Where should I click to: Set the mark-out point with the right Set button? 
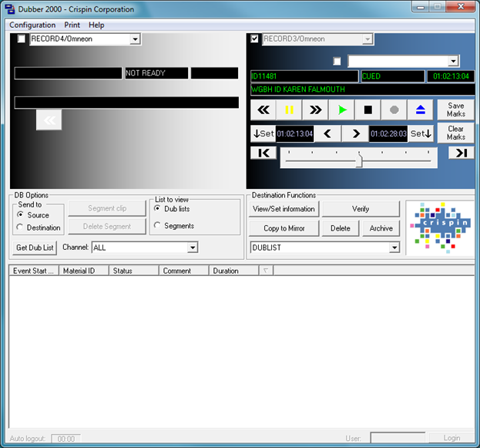421,133
